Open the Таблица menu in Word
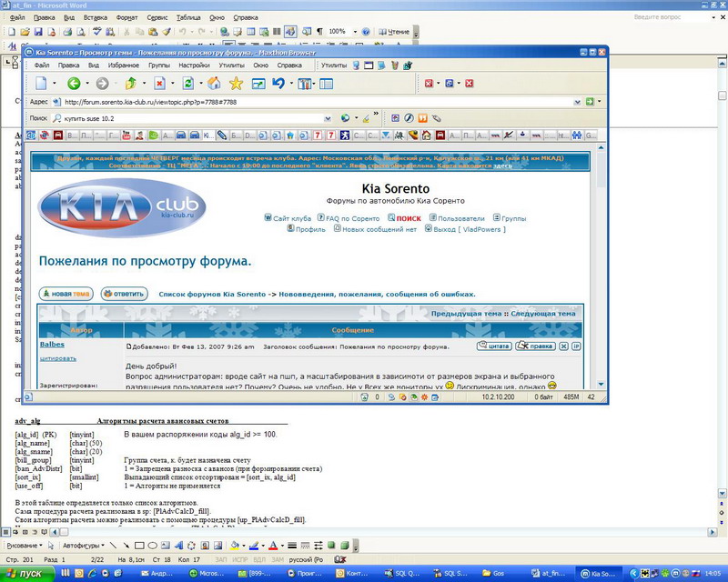This screenshot has width=728, height=582. [x=188, y=17]
